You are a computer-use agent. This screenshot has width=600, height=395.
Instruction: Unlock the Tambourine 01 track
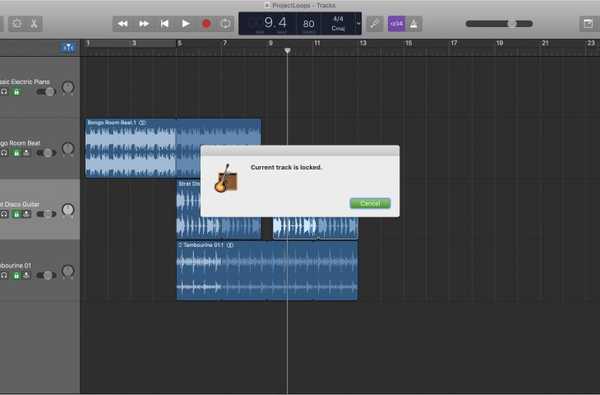16,276
